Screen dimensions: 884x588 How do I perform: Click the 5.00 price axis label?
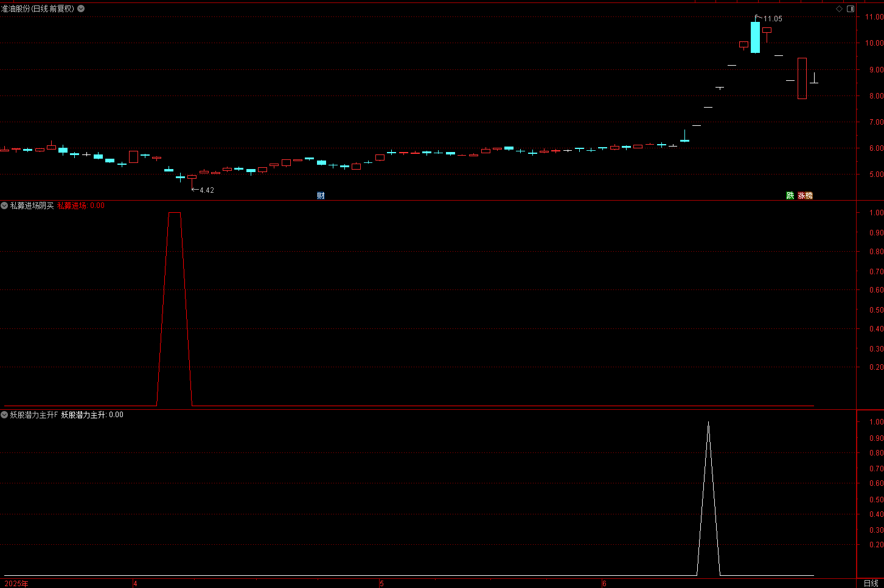(x=876, y=175)
